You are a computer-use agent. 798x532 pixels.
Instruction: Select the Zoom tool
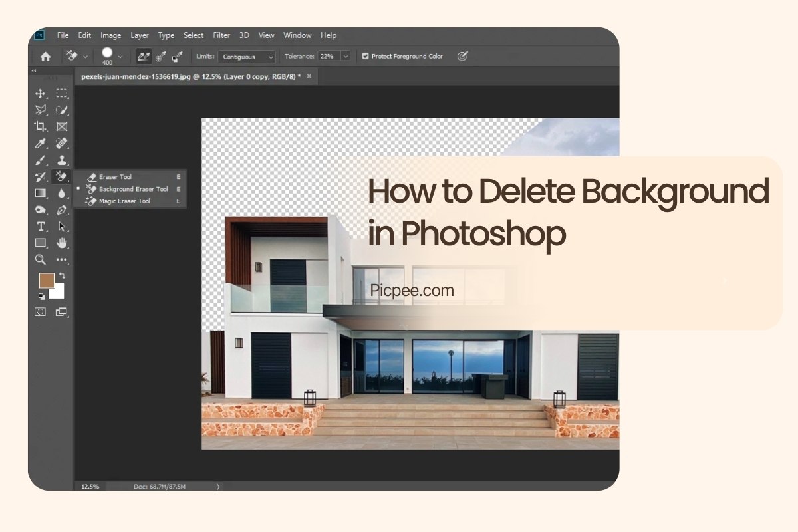point(40,259)
